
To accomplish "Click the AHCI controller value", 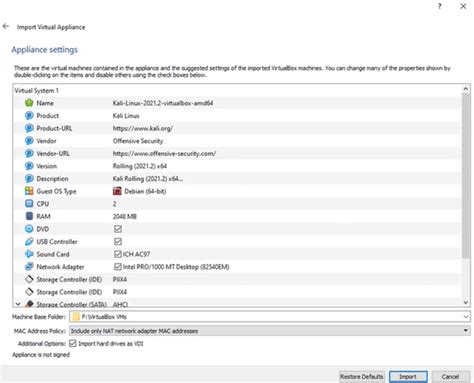I will coord(120,304).
